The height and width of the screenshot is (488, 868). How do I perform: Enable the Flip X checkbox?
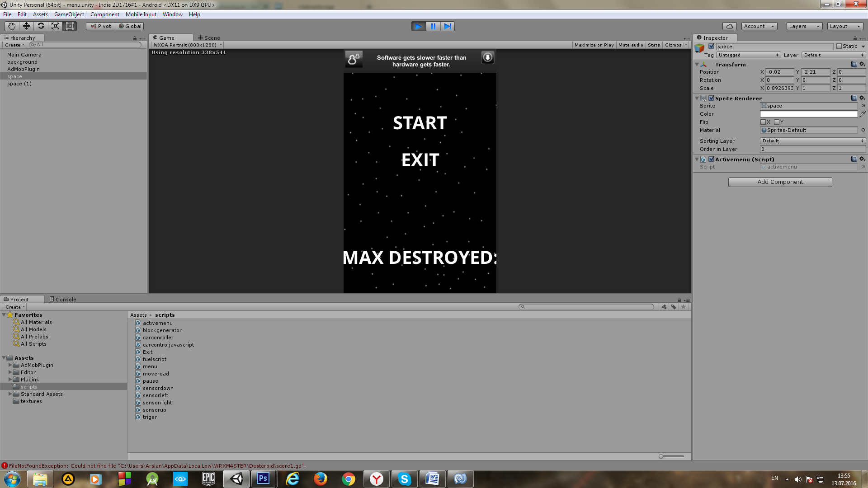[763, 122]
